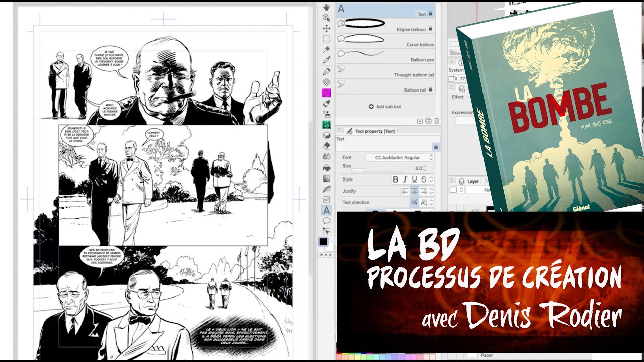Image resolution: width=644 pixels, height=362 pixels.
Task: Duplicate the selected sub tool
Action: (428, 121)
